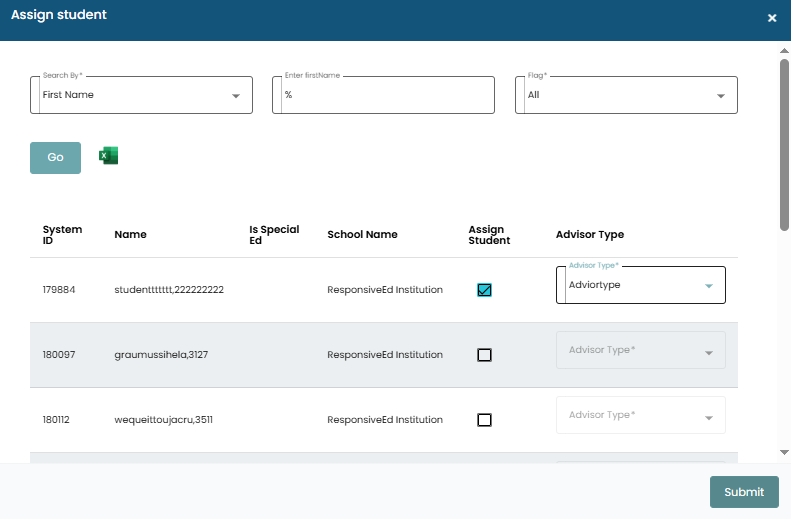The height and width of the screenshot is (519, 791).
Task: Open Advisor Type dropdown for student 179884
Action: point(640,285)
